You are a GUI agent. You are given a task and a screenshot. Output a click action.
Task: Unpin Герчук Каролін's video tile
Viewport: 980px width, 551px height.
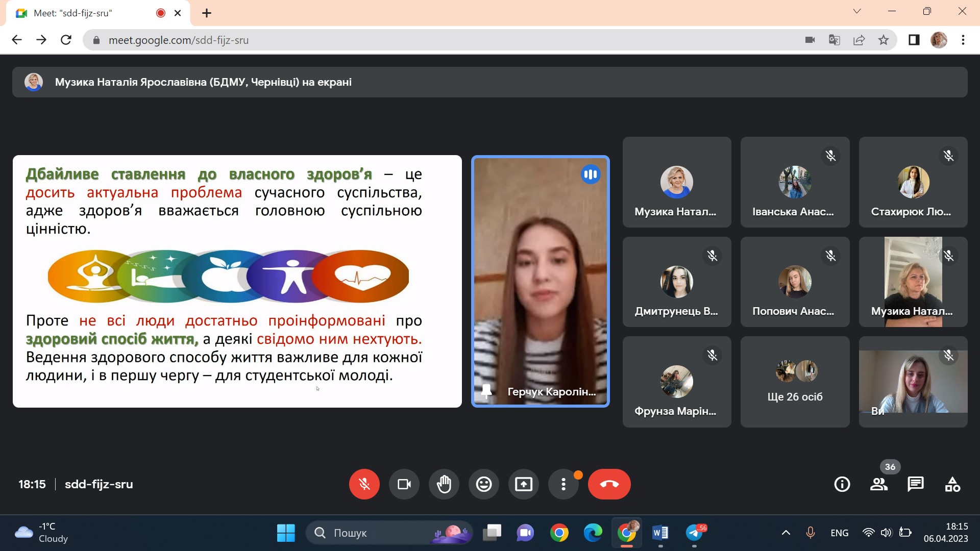point(486,391)
